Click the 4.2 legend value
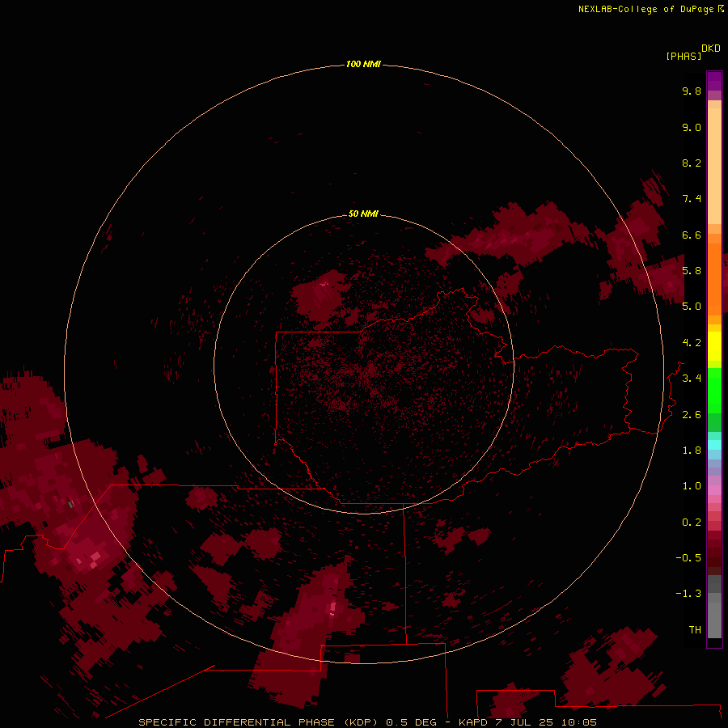The image size is (728, 728). [692, 343]
